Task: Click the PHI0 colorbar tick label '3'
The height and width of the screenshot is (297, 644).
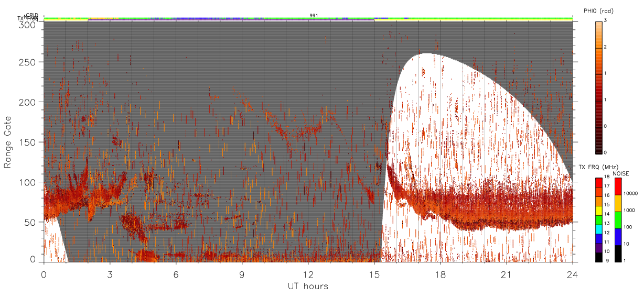Action: [605, 20]
